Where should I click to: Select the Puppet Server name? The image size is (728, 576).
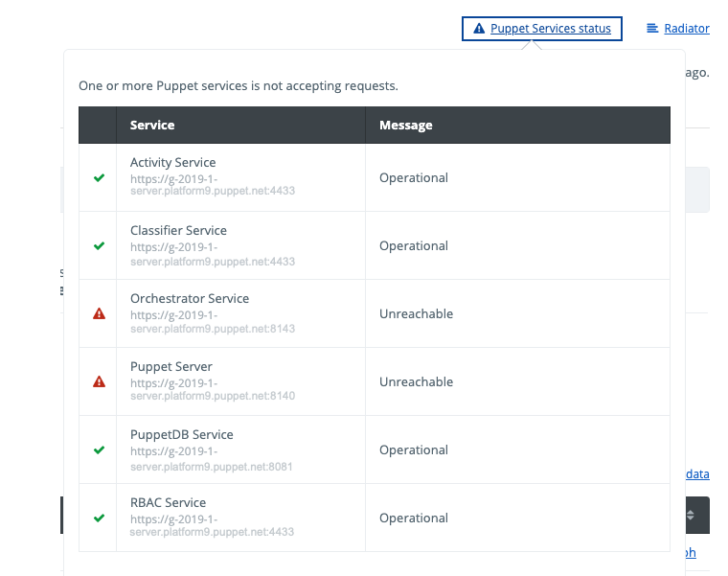171,366
